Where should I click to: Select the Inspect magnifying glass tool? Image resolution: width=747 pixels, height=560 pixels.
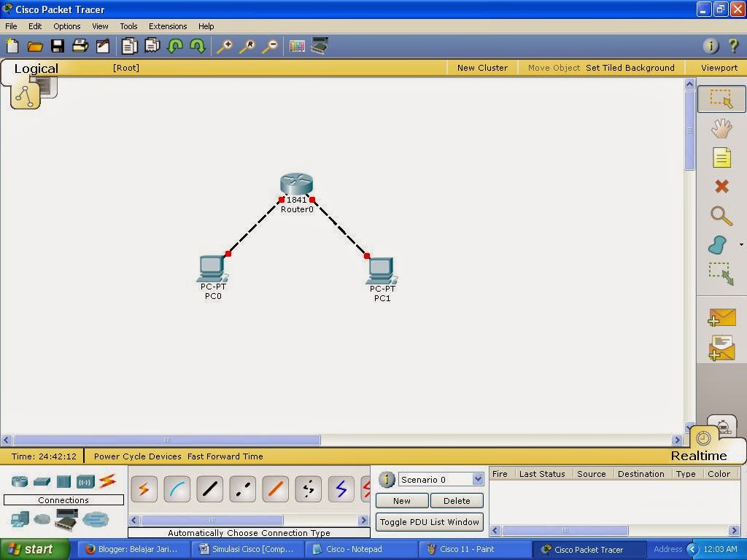[x=721, y=216]
